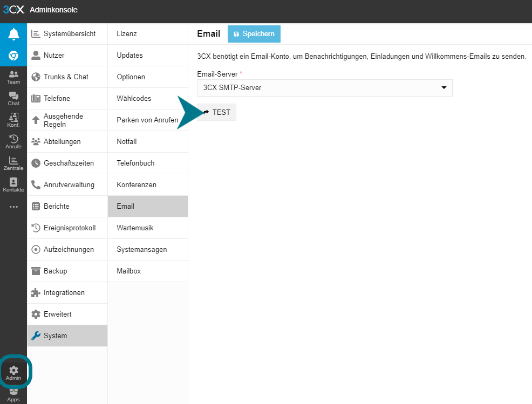Open the Chrome browser extension icon
Viewport: 532px width, 404px height.
pos(13,56)
